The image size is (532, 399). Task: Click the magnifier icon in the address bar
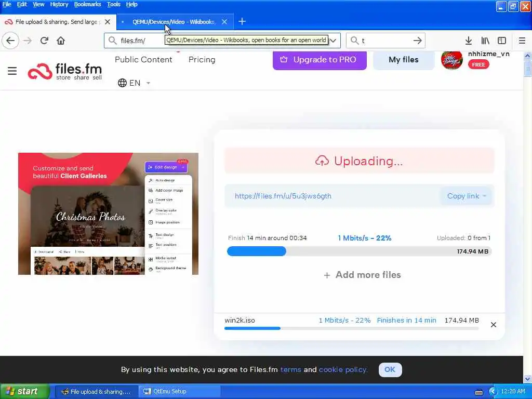point(112,41)
